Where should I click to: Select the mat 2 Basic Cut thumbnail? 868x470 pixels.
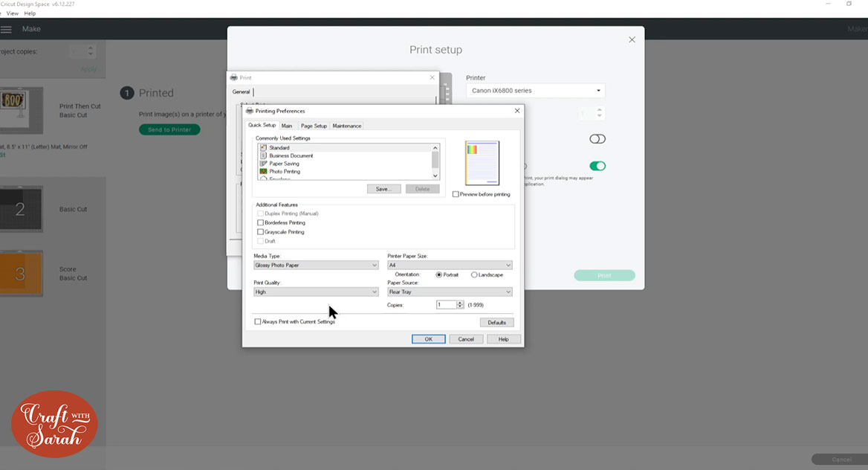(x=21, y=209)
